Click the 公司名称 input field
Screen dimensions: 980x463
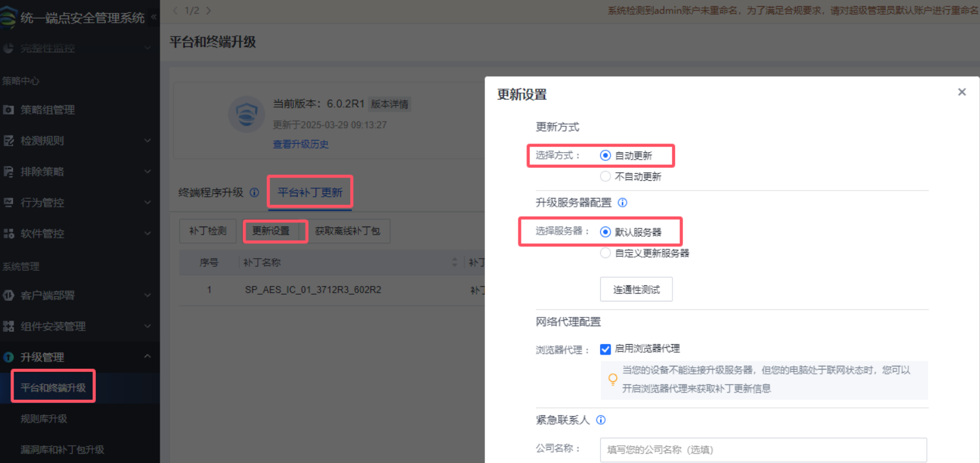click(763, 449)
